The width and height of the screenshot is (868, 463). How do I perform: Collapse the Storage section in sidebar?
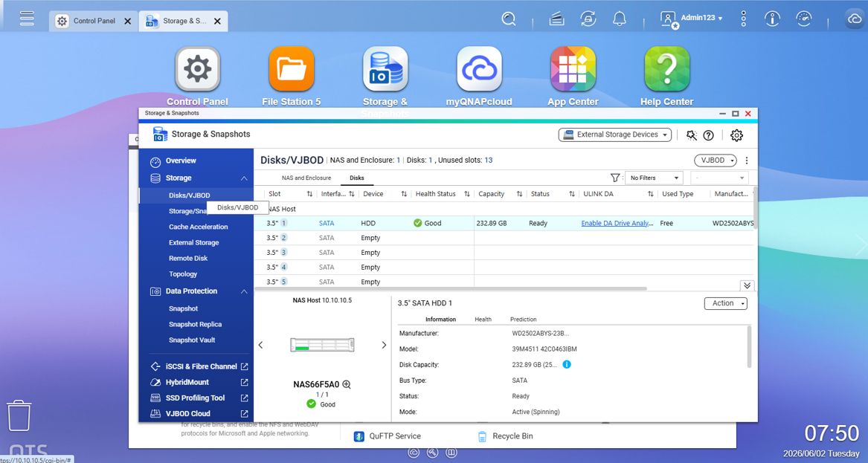point(243,178)
